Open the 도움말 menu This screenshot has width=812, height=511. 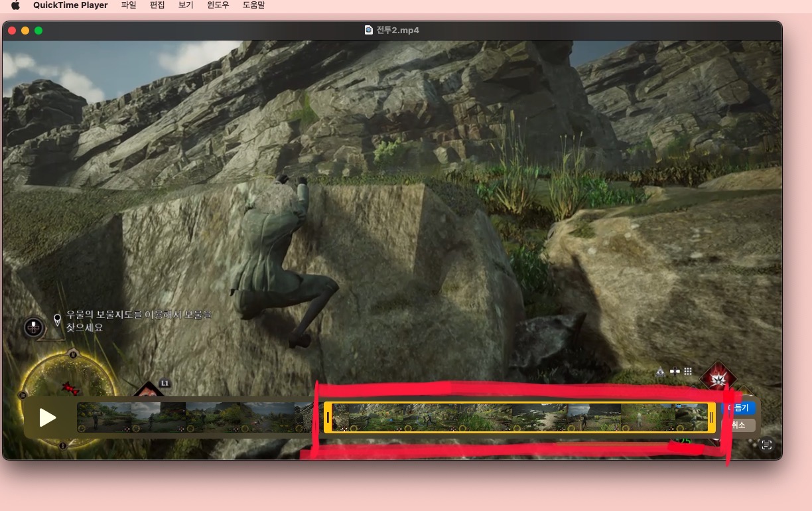click(x=254, y=5)
